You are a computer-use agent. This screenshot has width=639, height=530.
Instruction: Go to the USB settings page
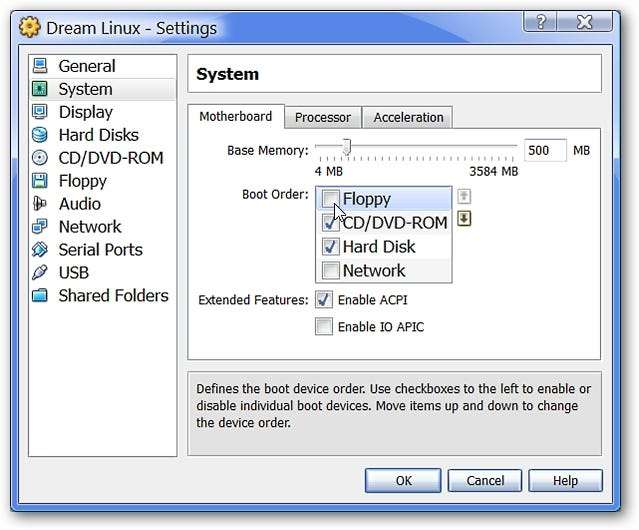[x=103, y=273]
